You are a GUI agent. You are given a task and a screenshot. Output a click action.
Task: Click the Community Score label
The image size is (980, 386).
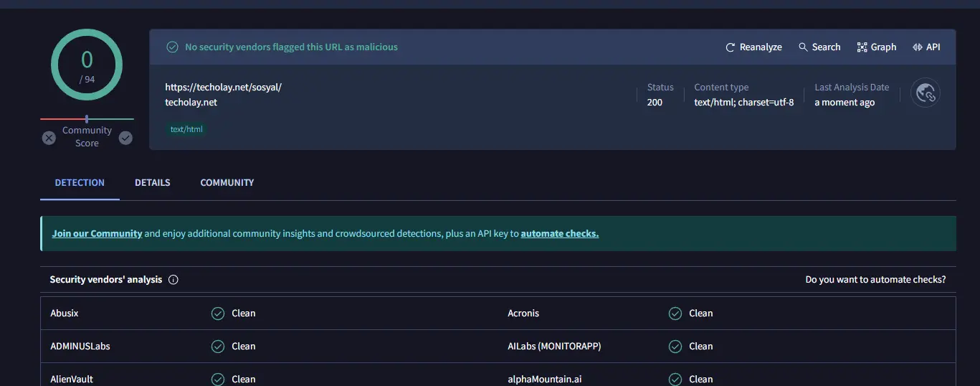[x=87, y=137]
